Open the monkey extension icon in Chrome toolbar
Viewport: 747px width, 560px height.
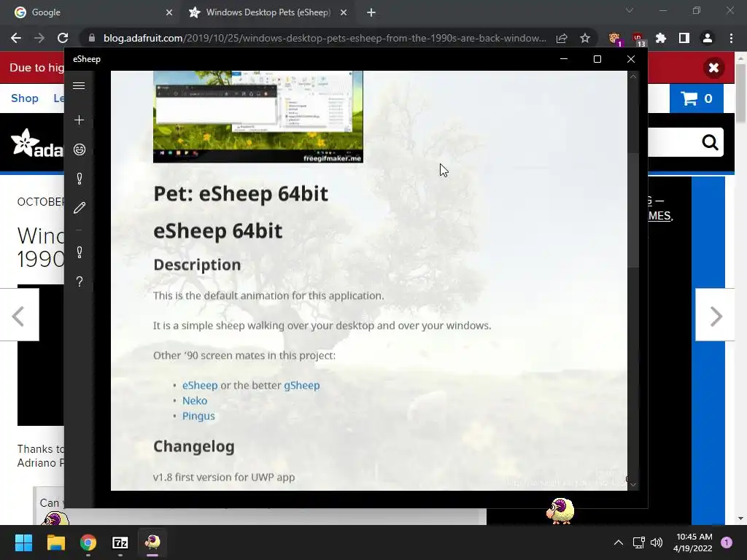(x=614, y=38)
